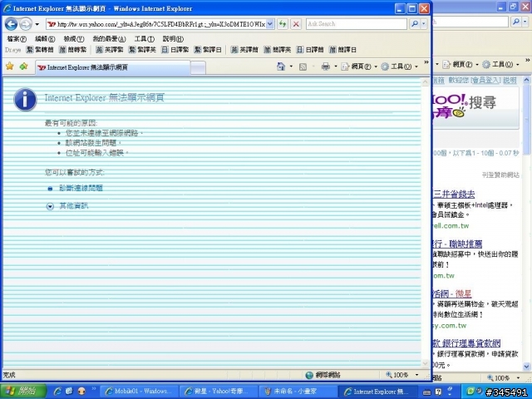Expand the address bar URL dropdown
The image size is (532, 399).
pyautogui.click(x=270, y=24)
